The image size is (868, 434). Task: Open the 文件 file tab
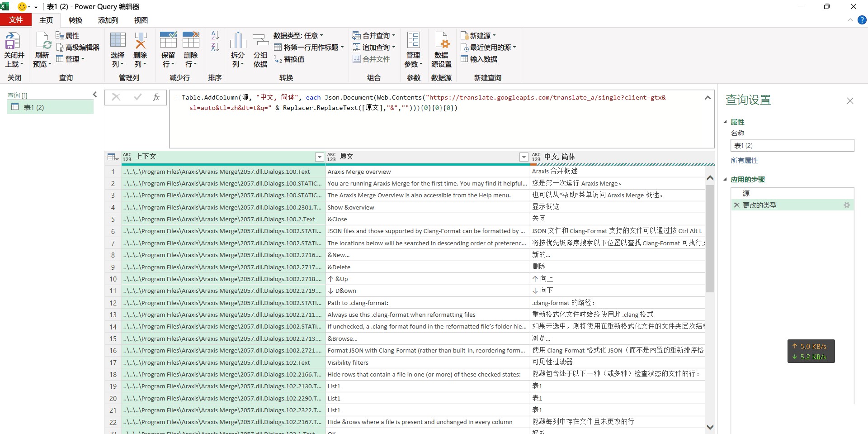pos(16,20)
